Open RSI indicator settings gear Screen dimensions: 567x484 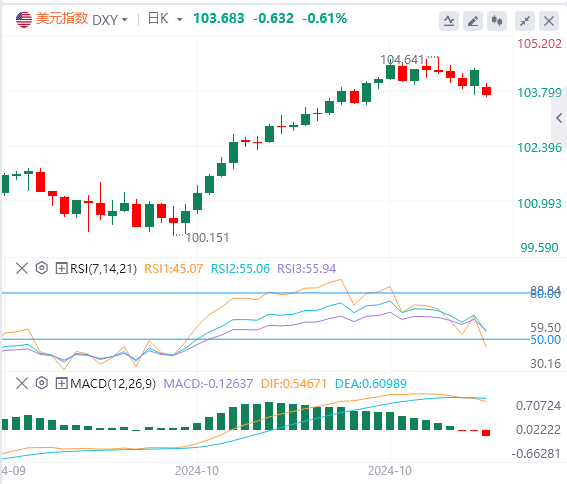point(42,268)
